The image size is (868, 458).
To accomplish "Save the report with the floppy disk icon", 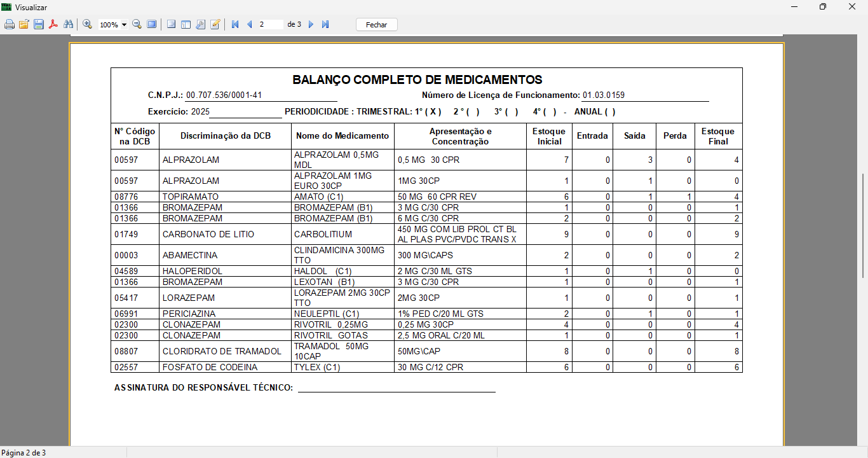I will [39, 25].
